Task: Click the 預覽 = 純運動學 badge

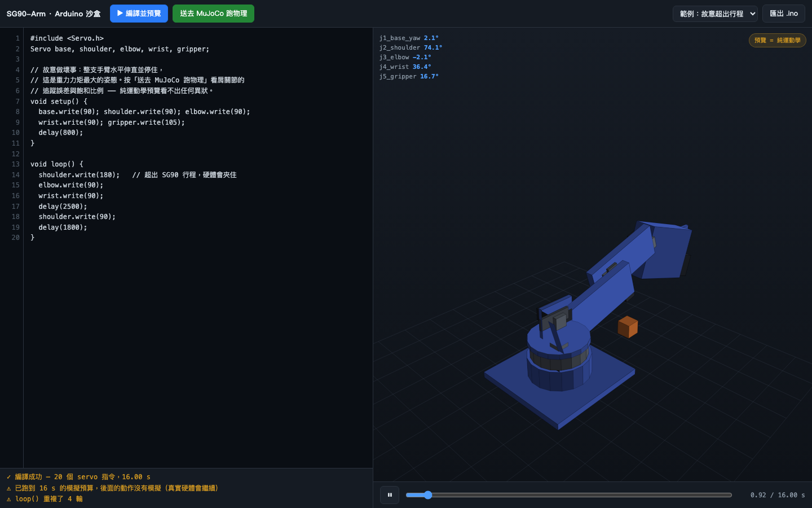Action: 778,40
